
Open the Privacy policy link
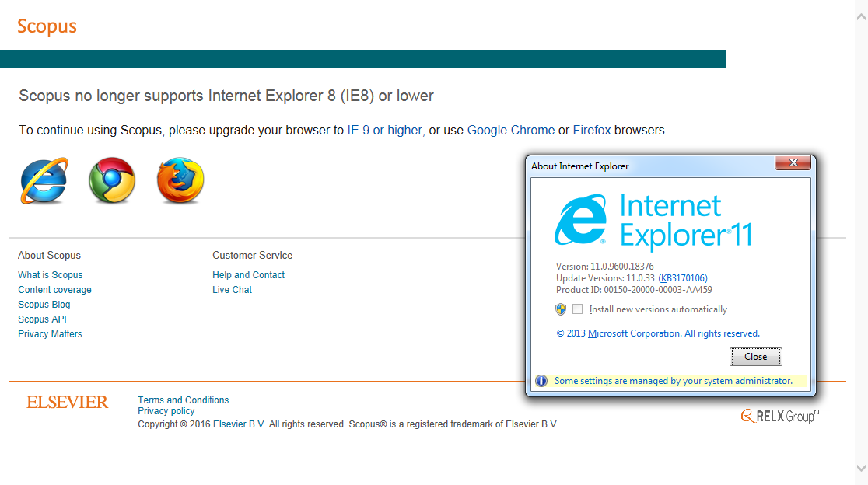[166, 411]
